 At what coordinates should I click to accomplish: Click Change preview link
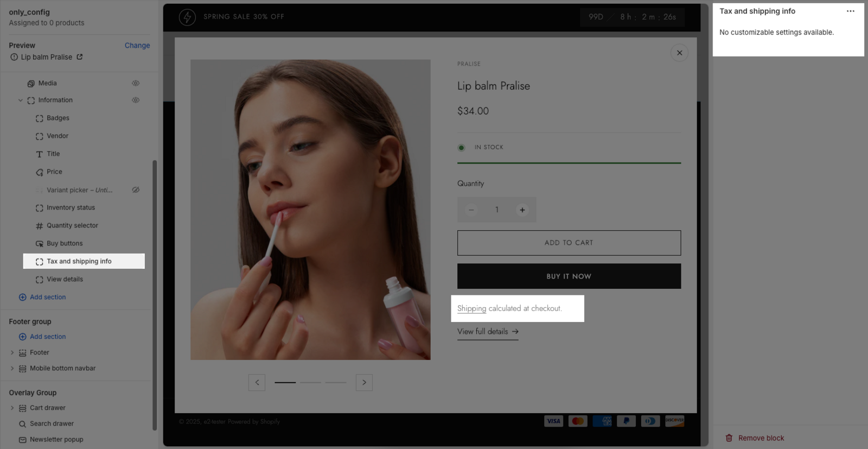click(x=137, y=46)
